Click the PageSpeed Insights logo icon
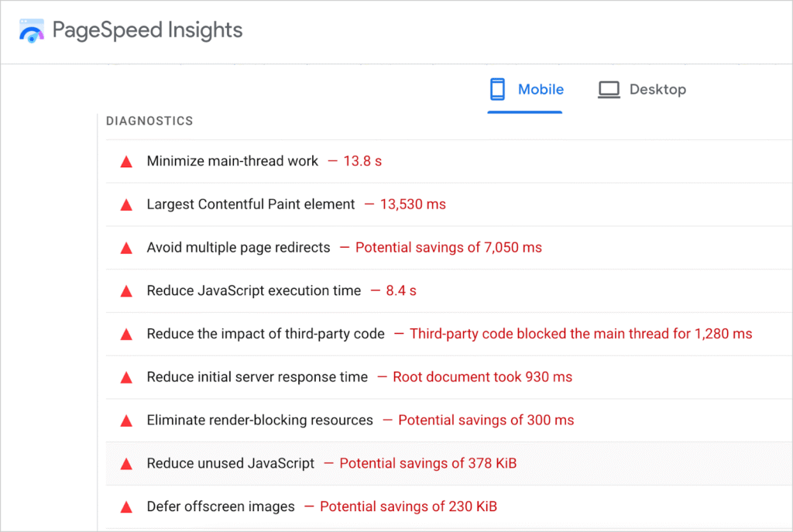 (x=31, y=30)
